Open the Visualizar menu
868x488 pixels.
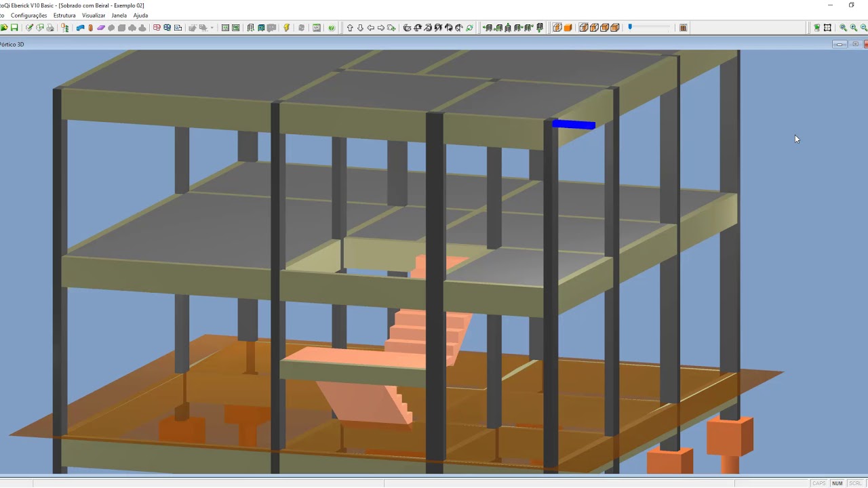pos(94,16)
